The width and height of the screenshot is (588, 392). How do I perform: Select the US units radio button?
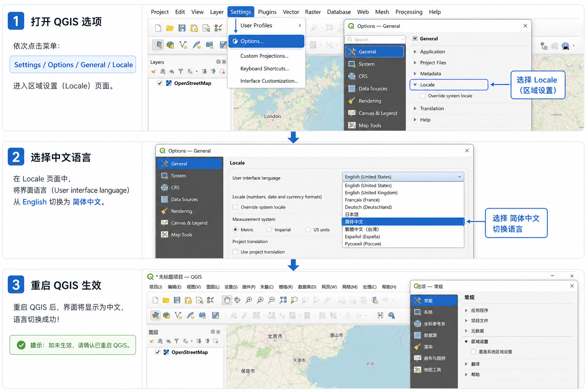(308, 230)
